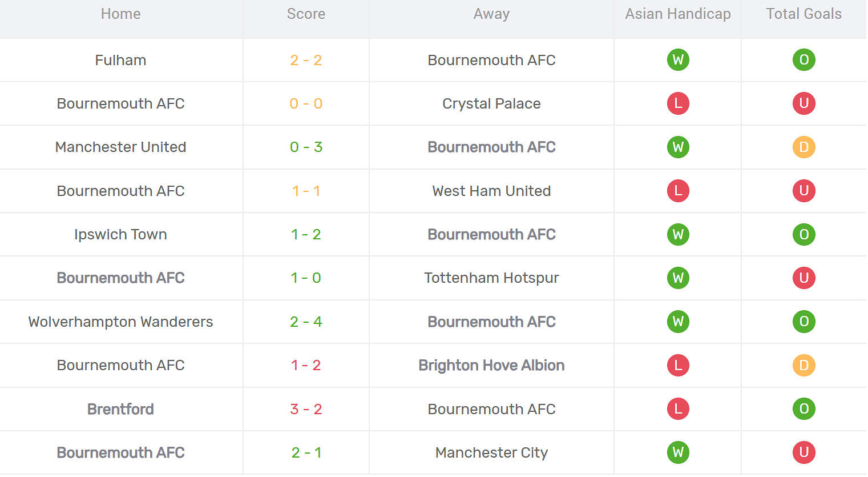The width and height of the screenshot is (868, 477).
Task: Click the Score column header
Action: pyautogui.click(x=306, y=14)
